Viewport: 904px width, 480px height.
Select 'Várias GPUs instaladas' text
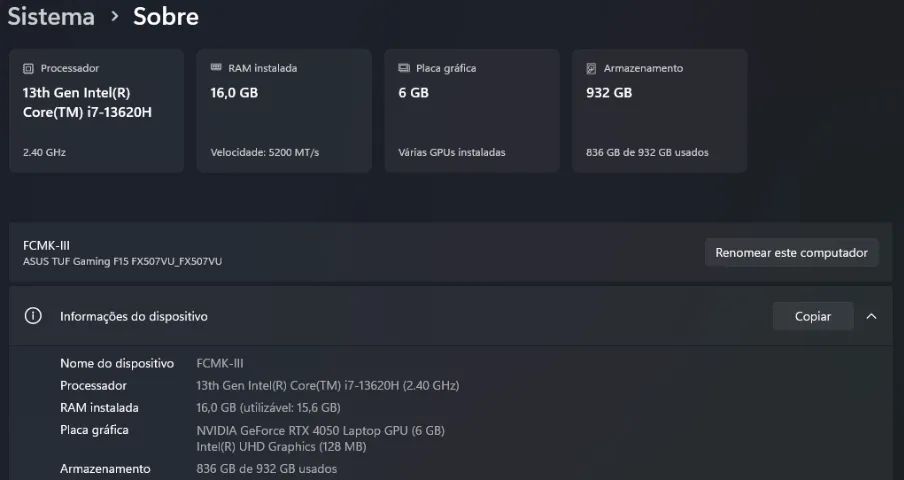[x=452, y=153]
